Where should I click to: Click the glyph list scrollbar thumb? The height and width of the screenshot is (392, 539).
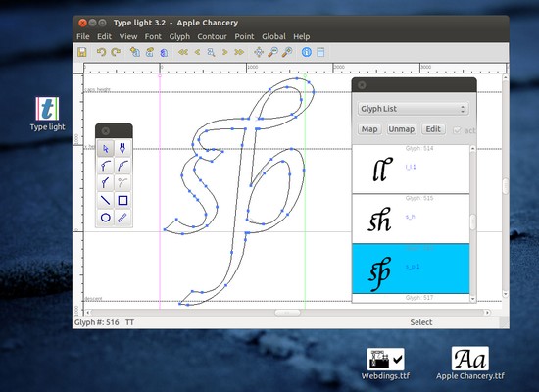tap(473, 221)
